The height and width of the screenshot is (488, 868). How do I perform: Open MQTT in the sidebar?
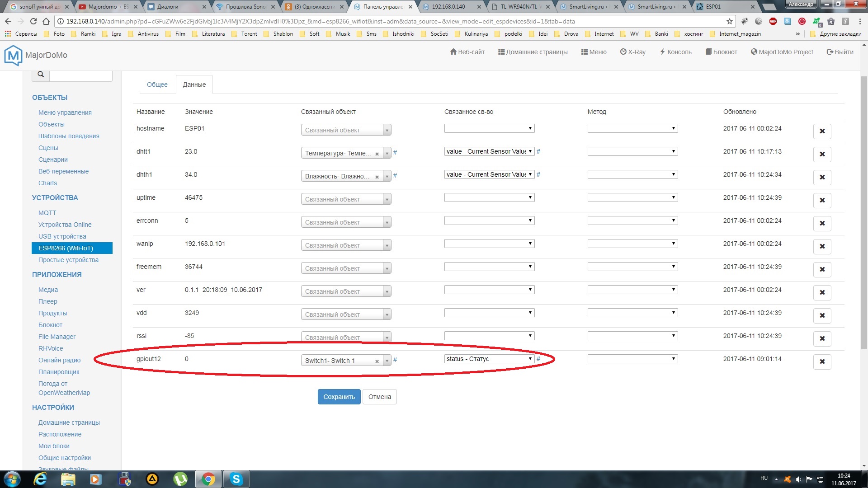[x=47, y=213]
